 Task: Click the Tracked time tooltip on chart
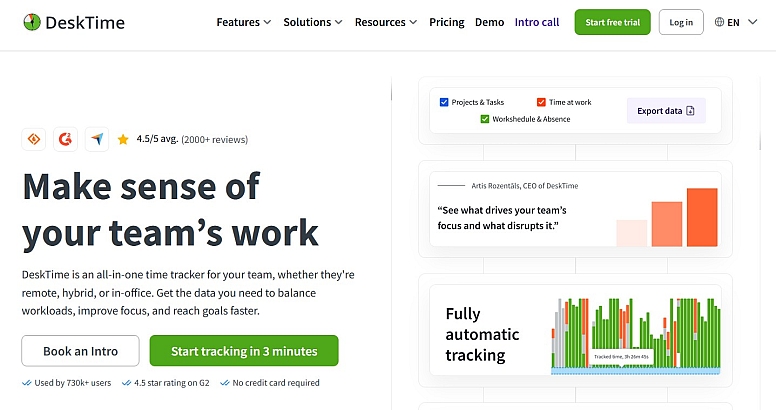coord(621,357)
